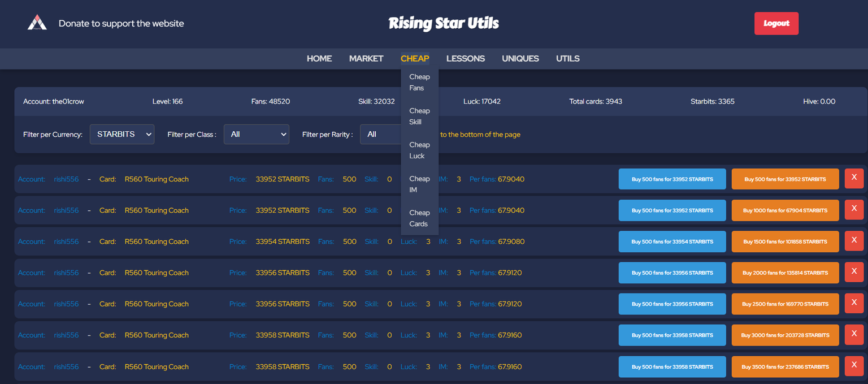Buy 3500 fans for 237686 STARBITS
The height and width of the screenshot is (384, 868).
tap(785, 366)
